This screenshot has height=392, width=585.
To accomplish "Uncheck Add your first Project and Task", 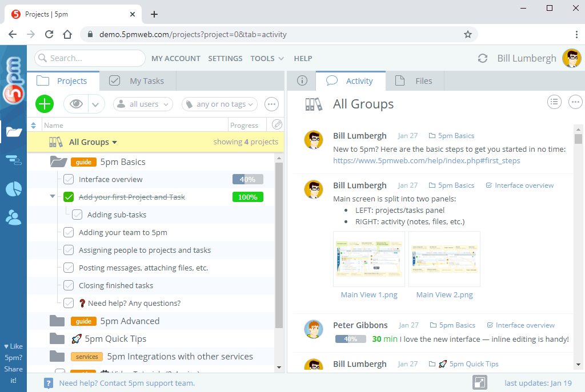I will (69, 197).
